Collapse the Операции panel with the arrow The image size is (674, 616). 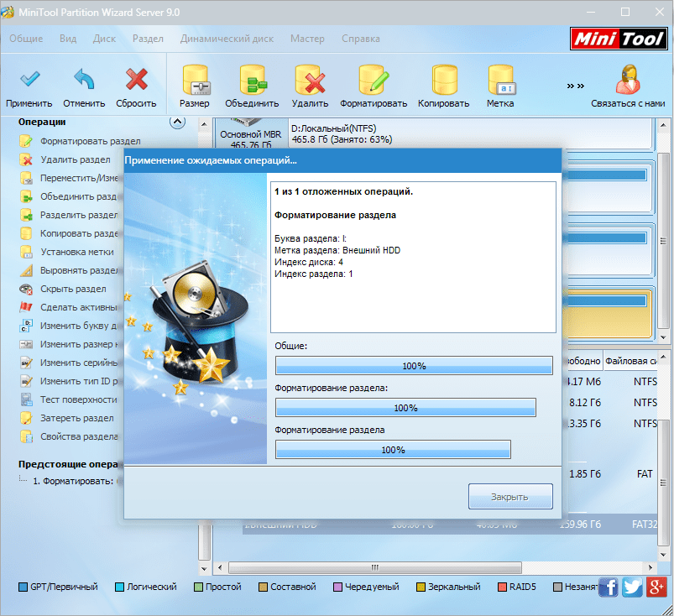(176, 121)
